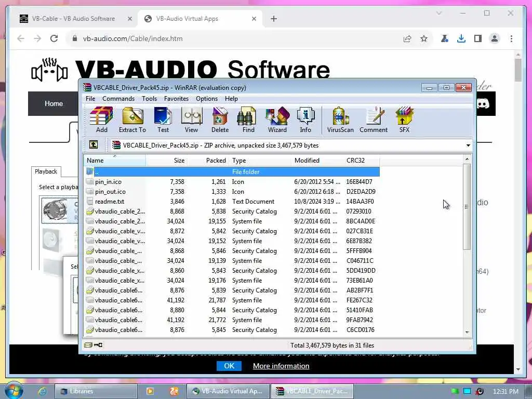Close the VB-Audio Virtual Apps tab

[x=254, y=19]
